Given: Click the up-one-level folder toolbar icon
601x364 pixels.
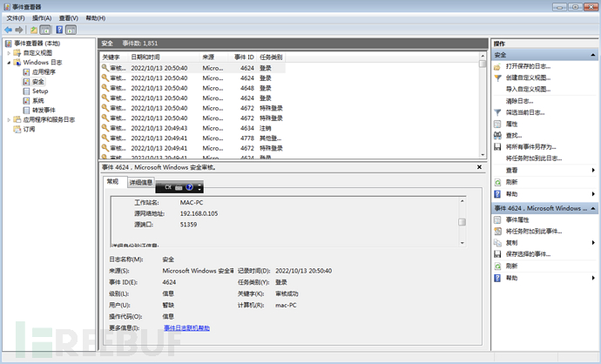Looking at the screenshot, I should click(x=34, y=30).
